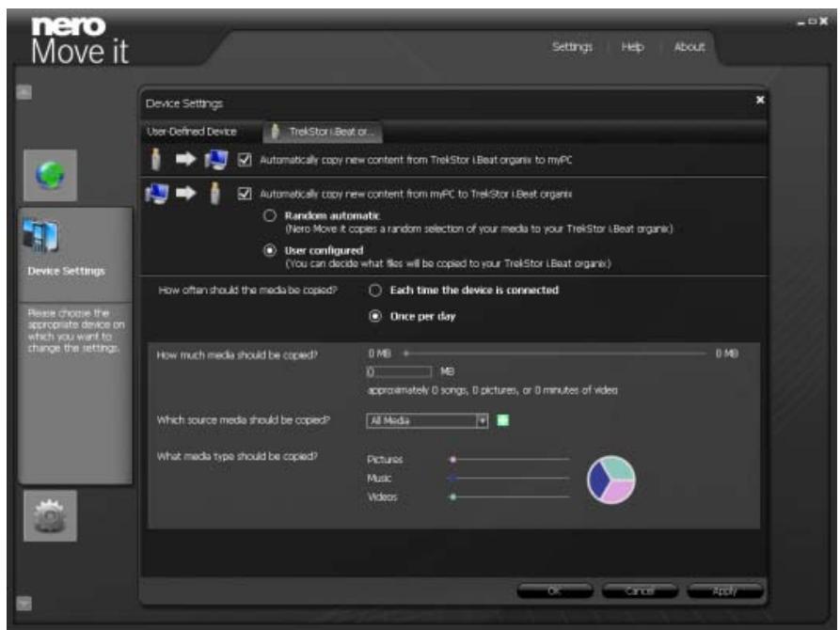Click the Music slider handle
The height and width of the screenshot is (630, 840).
click(x=452, y=478)
